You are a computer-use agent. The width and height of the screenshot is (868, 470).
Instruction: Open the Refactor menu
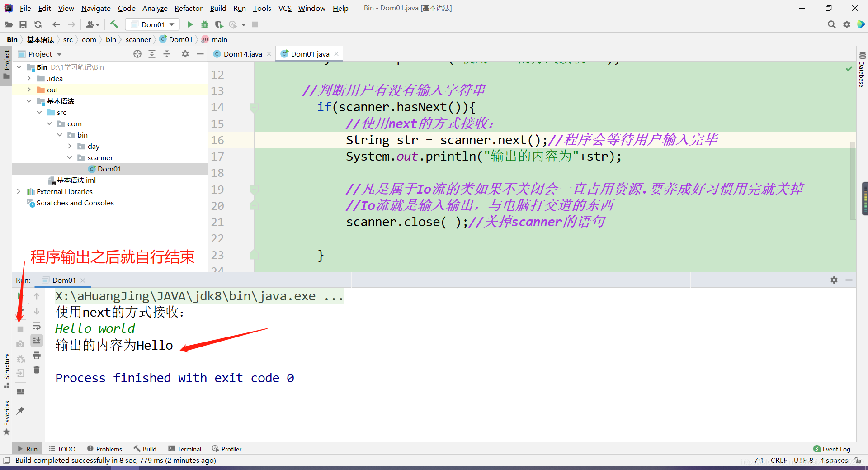click(188, 8)
